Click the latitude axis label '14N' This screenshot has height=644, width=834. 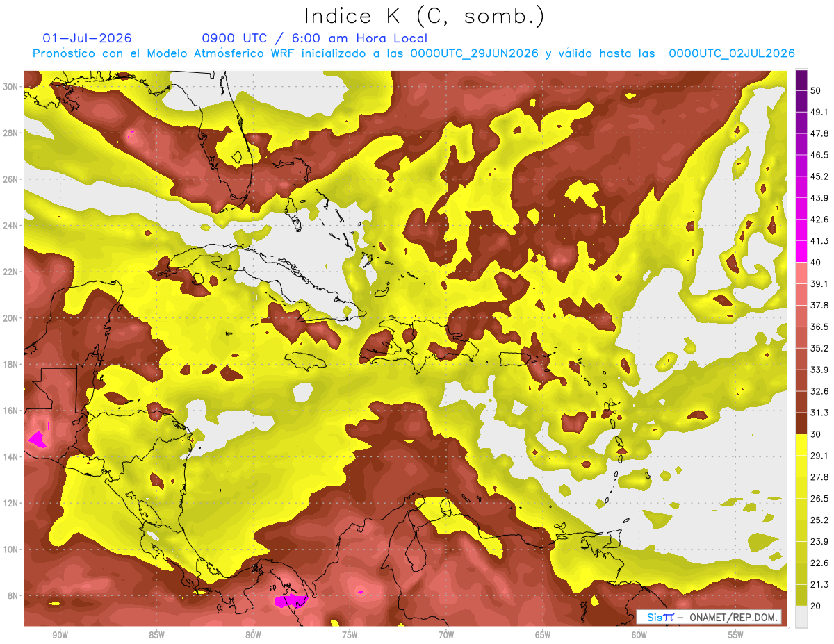11,457
